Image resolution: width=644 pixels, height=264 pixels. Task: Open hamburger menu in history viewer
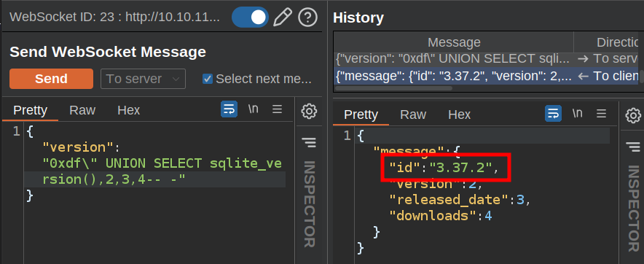tap(601, 114)
